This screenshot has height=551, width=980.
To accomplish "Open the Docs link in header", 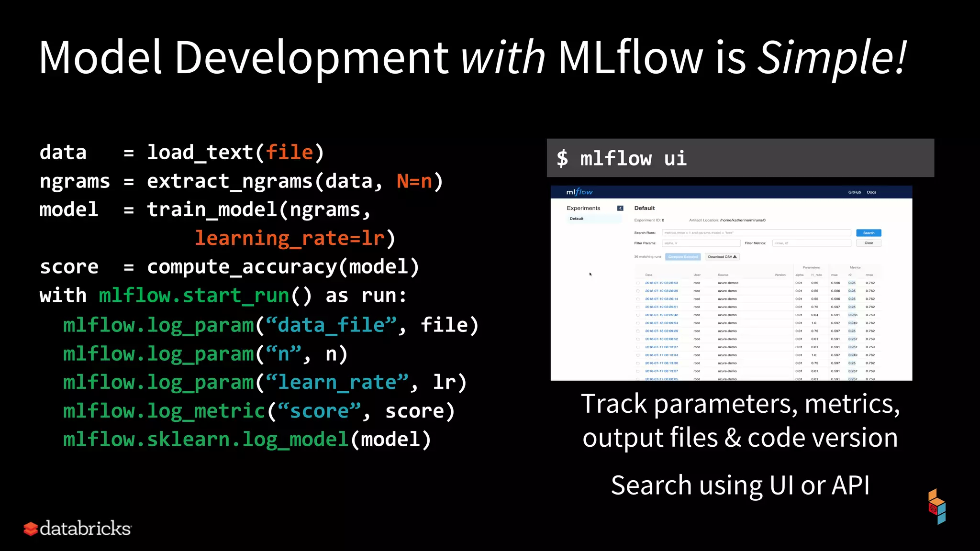I will pyautogui.click(x=871, y=192).
